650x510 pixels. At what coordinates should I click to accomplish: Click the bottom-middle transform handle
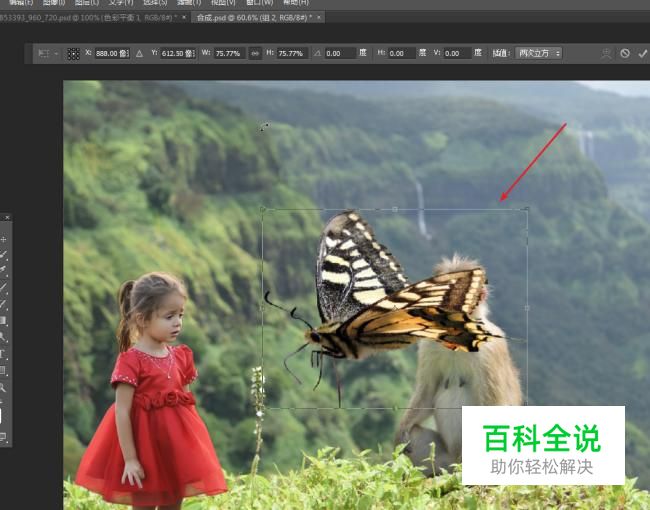395,408
